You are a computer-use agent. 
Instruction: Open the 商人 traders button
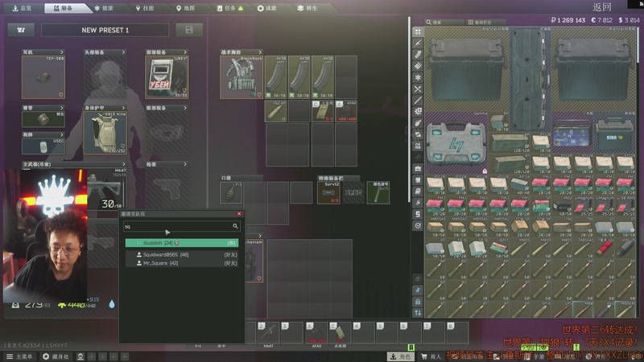tap(431, 356)
